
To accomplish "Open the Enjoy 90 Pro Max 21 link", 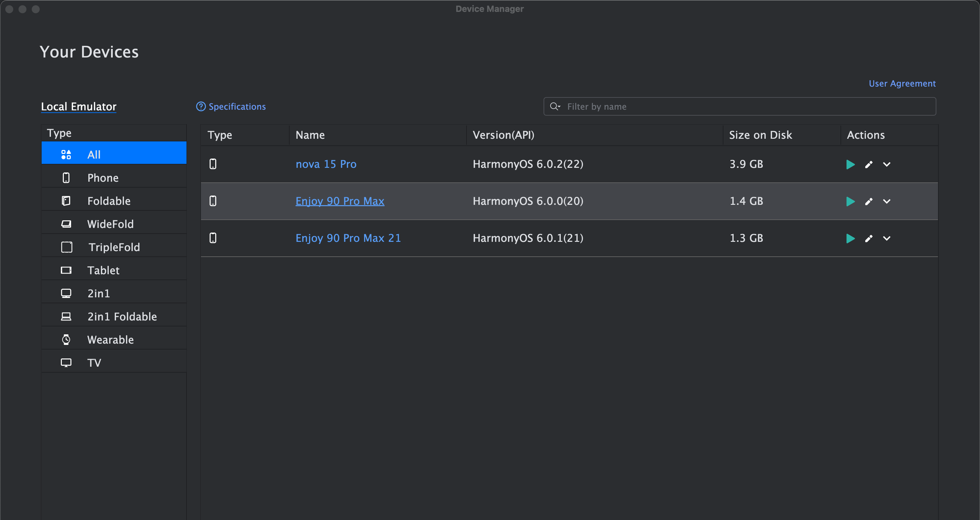I will pos(348,238).
